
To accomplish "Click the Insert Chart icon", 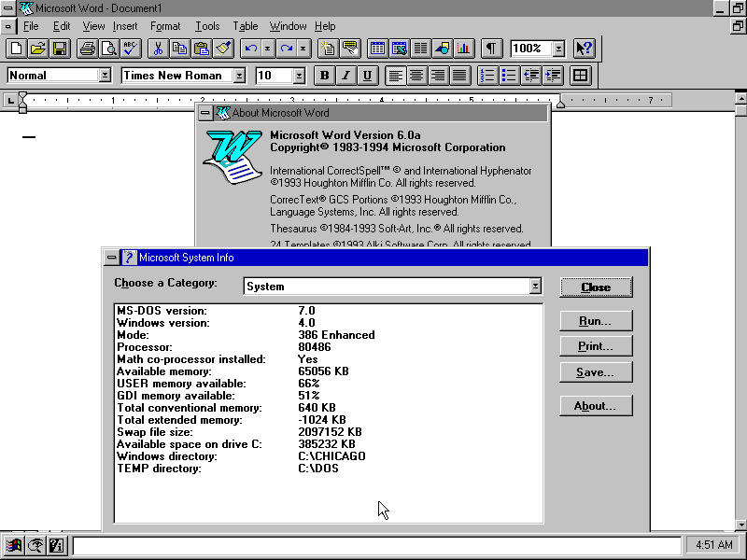I will (463, 49).
